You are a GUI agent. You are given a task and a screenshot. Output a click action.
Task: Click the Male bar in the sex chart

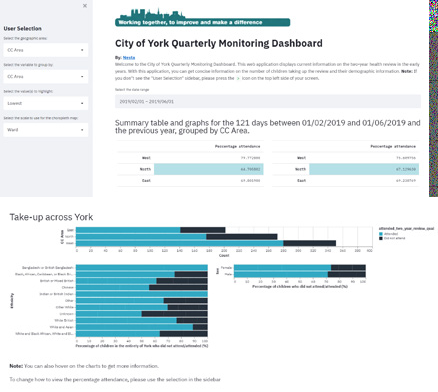tap(300, 274)
